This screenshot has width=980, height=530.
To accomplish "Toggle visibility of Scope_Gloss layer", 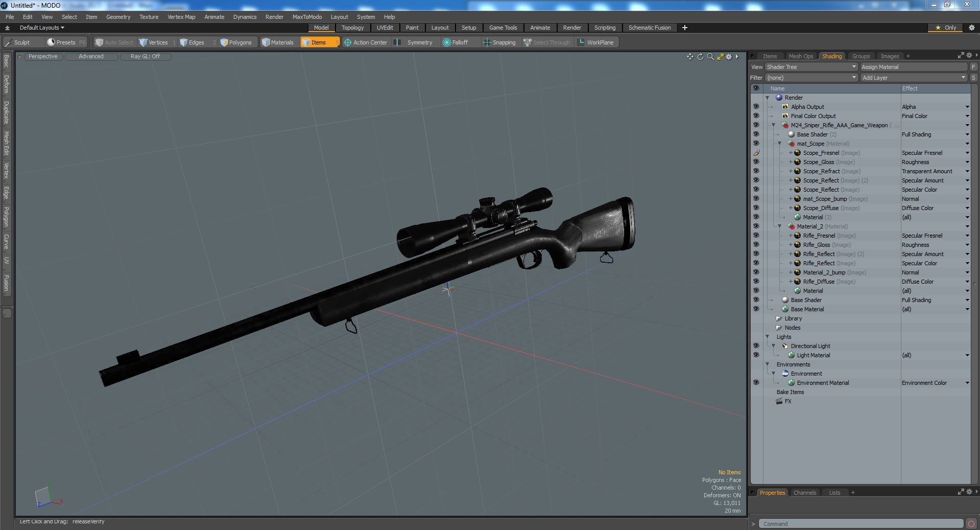I will coord(756,162).
